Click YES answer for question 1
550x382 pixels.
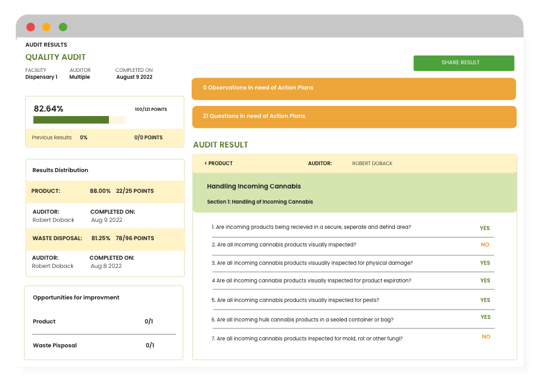pyautogui.click(x=485, y=228)
